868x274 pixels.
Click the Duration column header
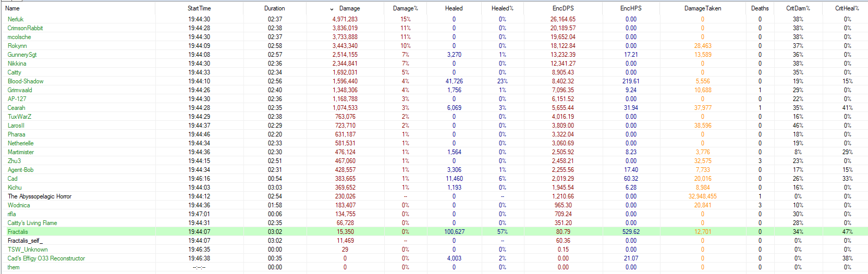point(274,8)
